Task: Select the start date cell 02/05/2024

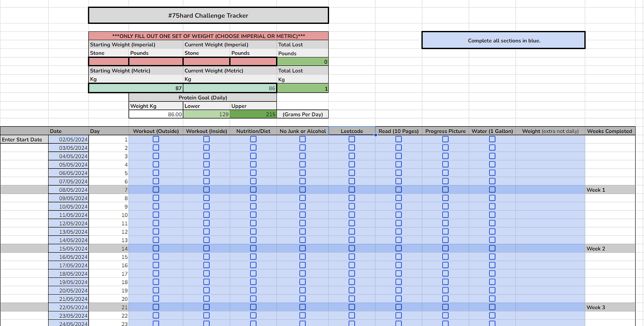Action: (x=69, y=139)
